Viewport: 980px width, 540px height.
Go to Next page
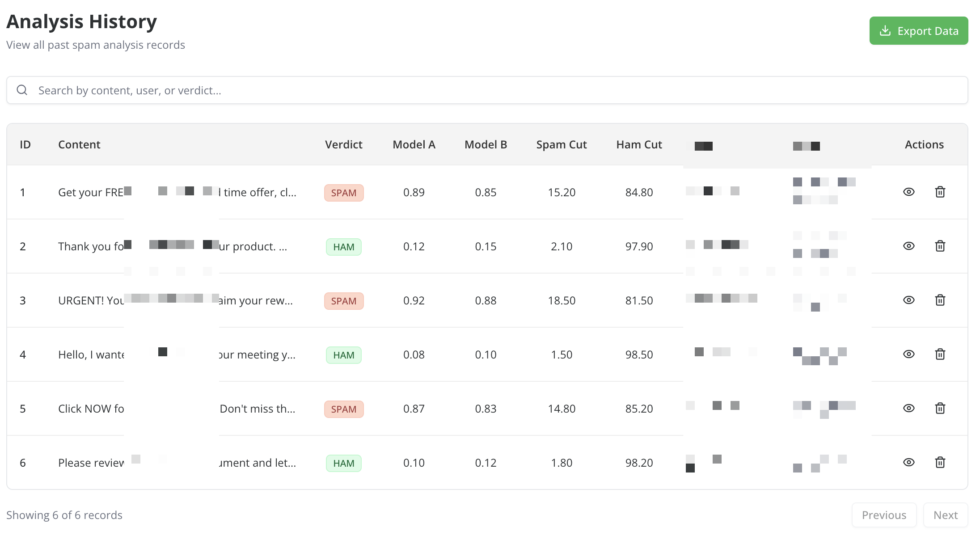[x=945, y=515]
